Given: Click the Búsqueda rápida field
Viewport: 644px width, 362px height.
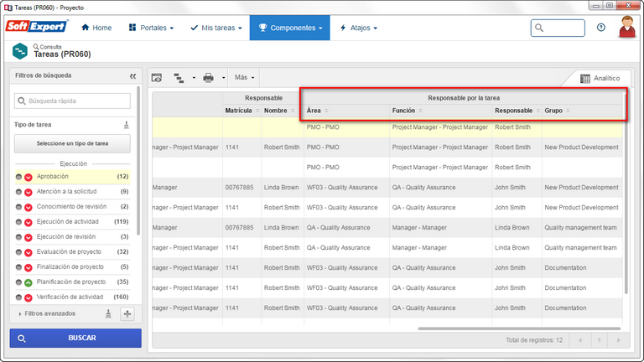Looking at the screenshot, I should click(72, 101).
